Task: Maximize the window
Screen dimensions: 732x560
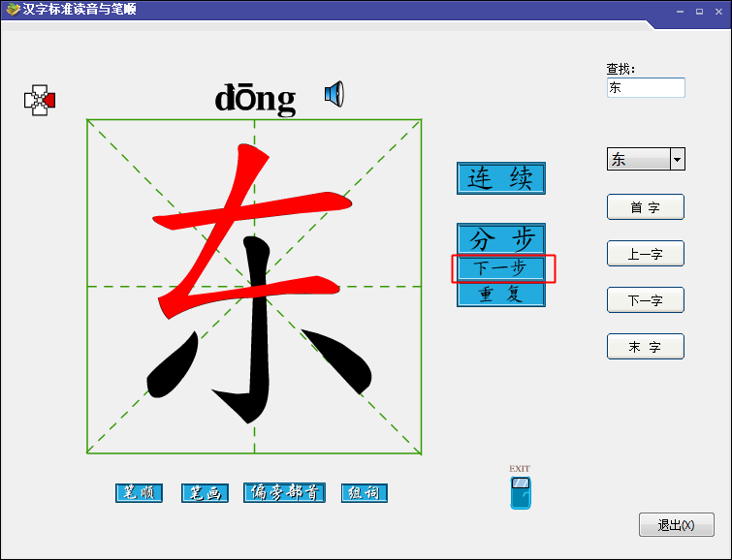Action: [699, 12]
